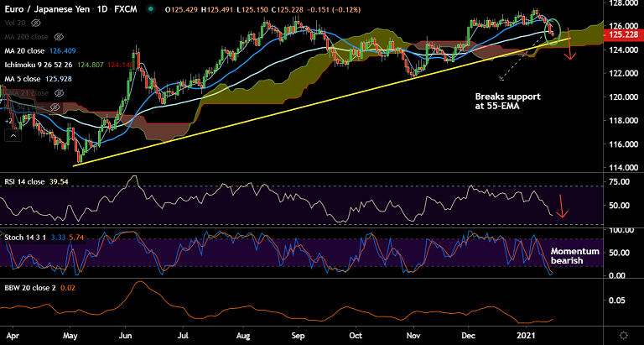Unhide the EMA 21 close indicator
The height and width of the screenshot is (345, 644).
[59, 93]
